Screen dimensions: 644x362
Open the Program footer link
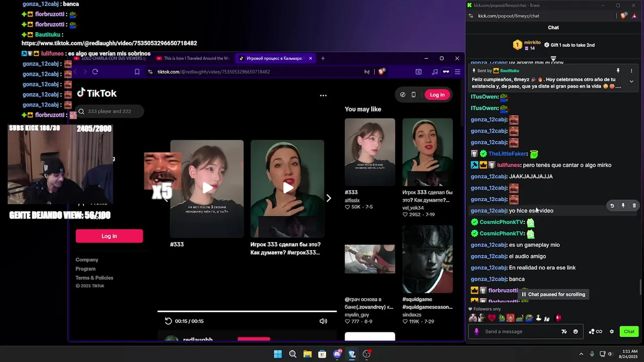86,269
